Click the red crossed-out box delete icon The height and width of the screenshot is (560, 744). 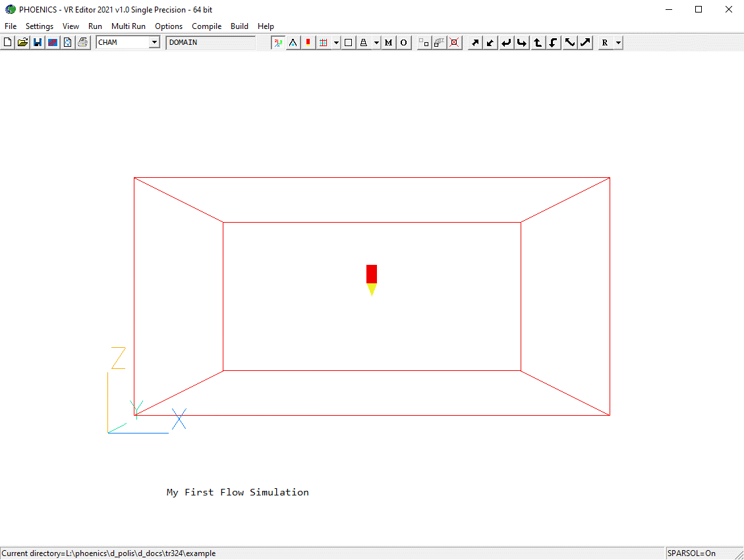(454, 43)
